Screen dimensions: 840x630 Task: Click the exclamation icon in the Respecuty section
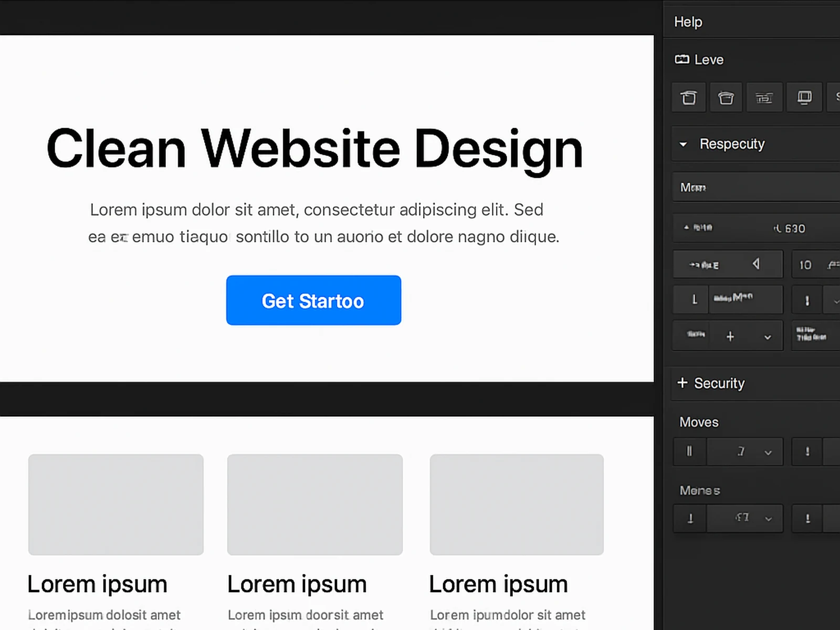tap(807, 300)
